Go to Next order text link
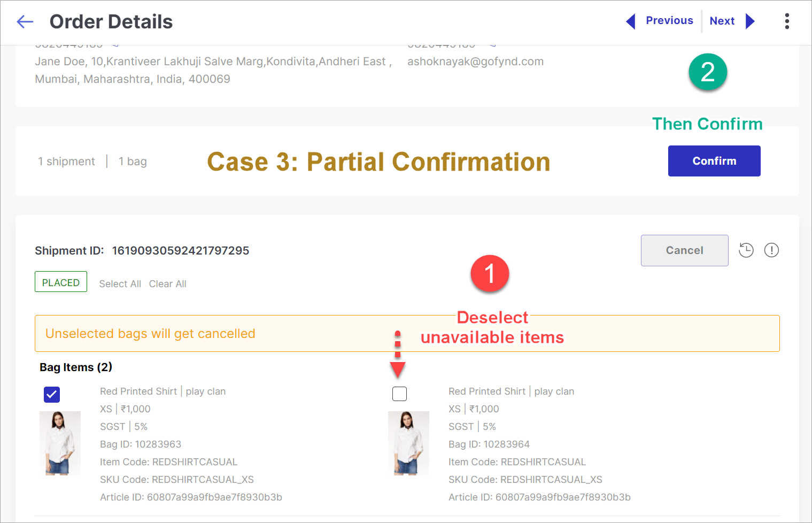Screen dimensions: 812x523 coord(722,21)
